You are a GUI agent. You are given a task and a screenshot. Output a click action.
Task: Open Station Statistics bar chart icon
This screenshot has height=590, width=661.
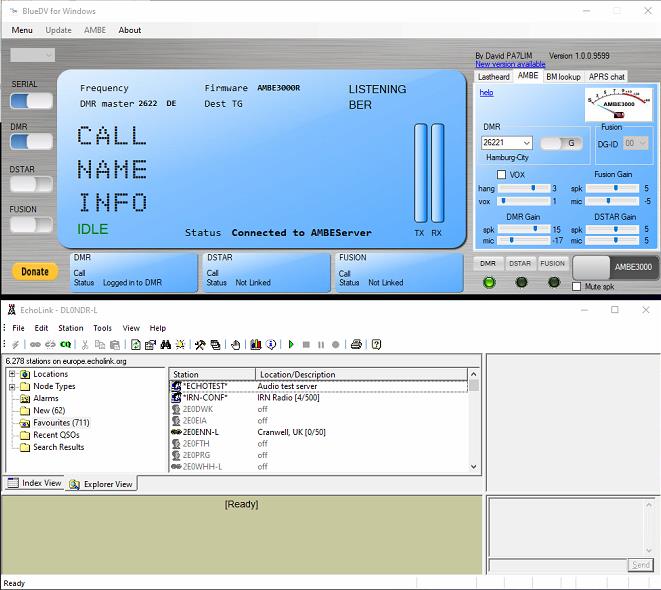[x=255, y=345]
